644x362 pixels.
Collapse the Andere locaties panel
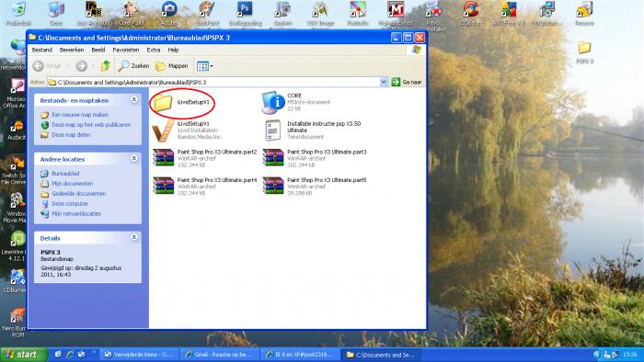pos(134,158)
